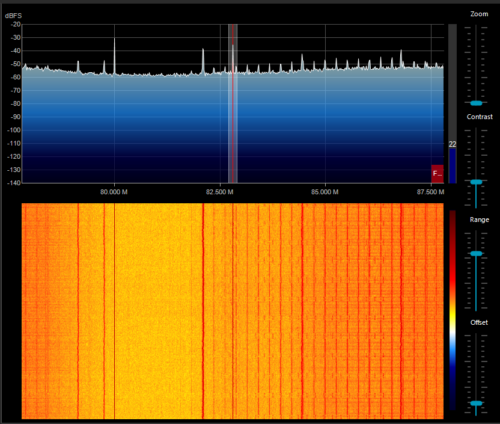This screenshot has width=500, height=424.
Task: Click the red F_ marker in spectrum
Action: pyautogui.click(x=437, y=174)
